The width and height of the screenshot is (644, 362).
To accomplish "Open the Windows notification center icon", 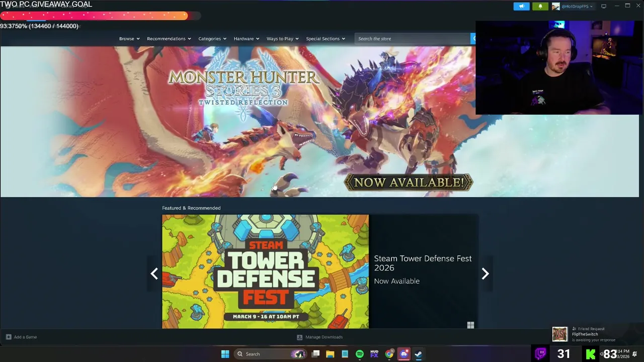I will [635, 354].
